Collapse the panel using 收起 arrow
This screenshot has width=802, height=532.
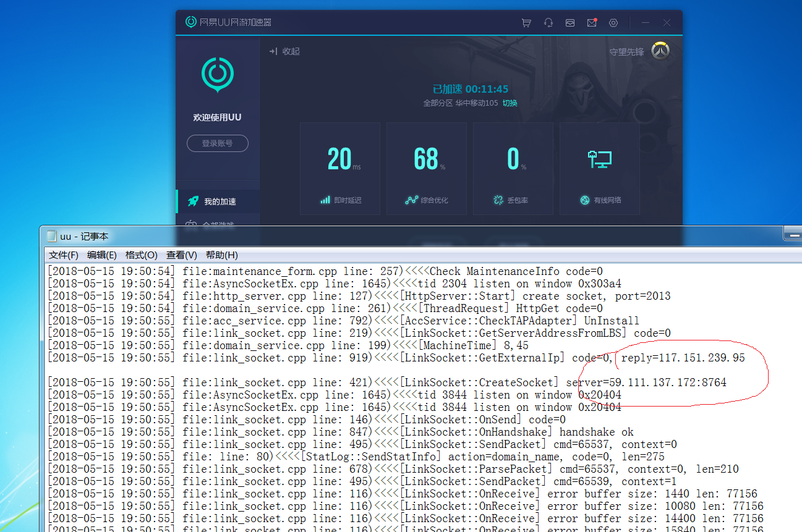[284, 52]
